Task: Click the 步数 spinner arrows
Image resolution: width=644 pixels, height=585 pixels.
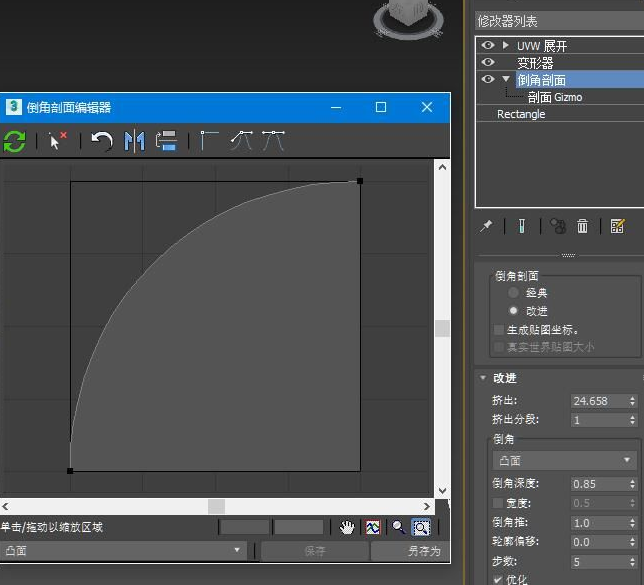Action: point(632,562)
